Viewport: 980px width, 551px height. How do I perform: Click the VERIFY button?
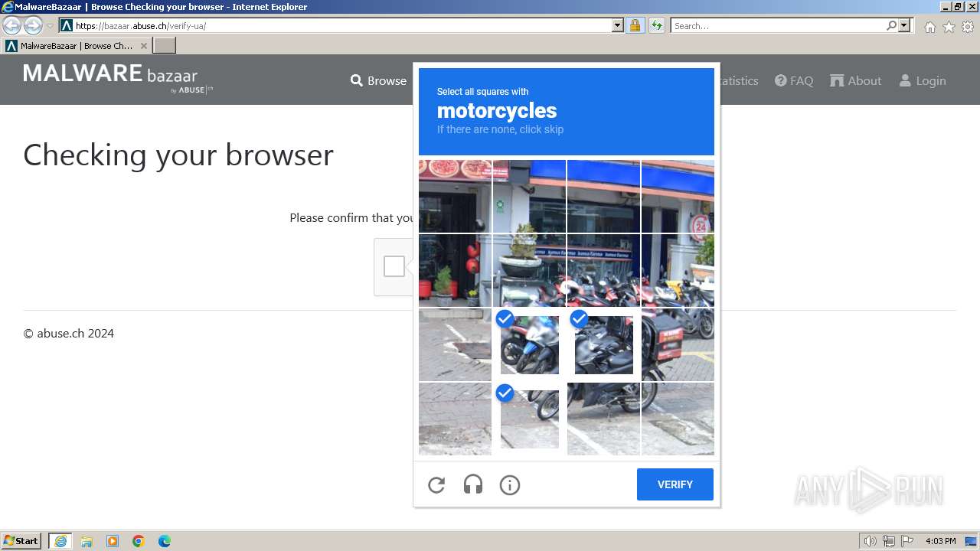pos(675,484)
